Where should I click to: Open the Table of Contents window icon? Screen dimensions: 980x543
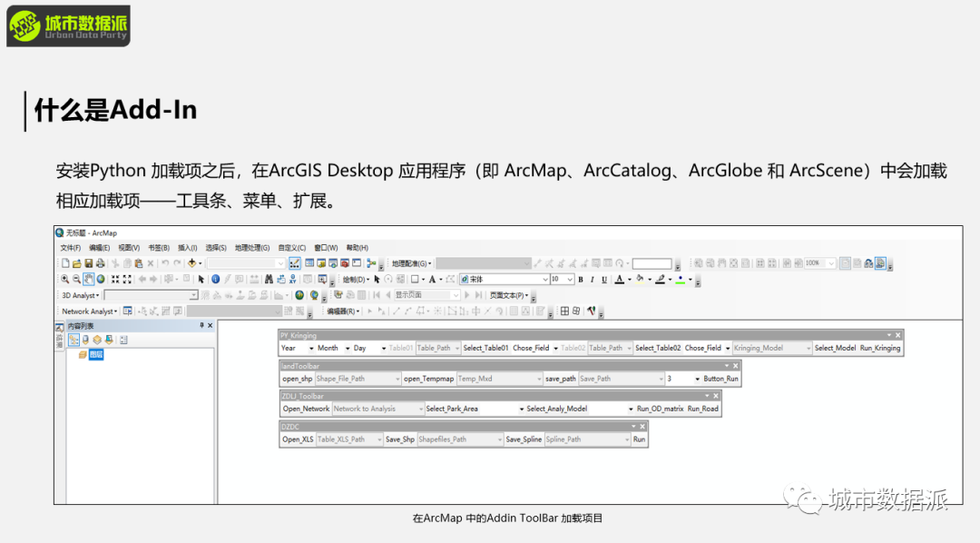(309, 263)
